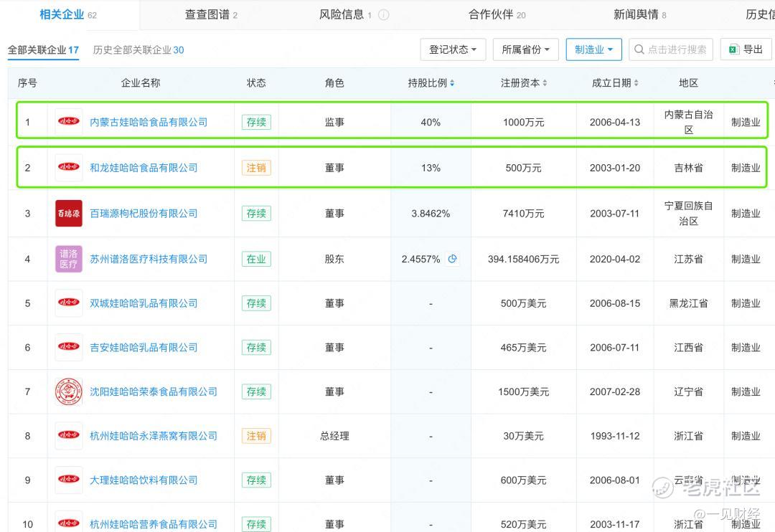
Task: Click the 宁夏回族自治区 region cell
Action: coord(688,214)
